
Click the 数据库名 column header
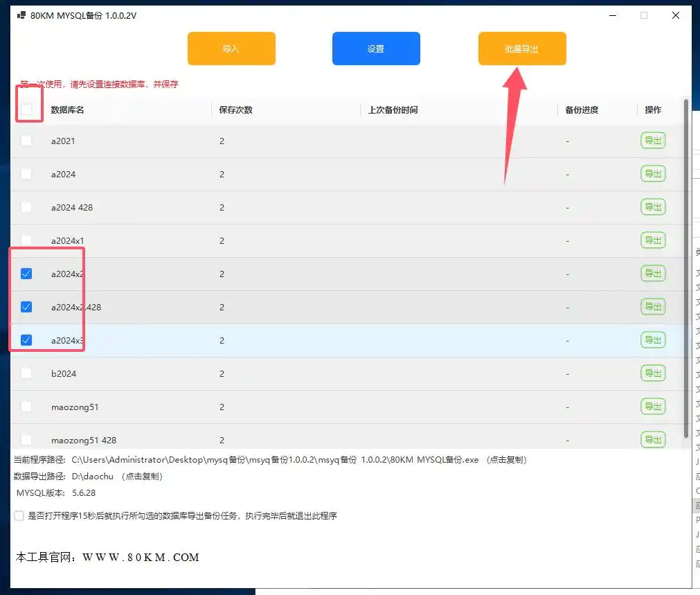coord(67,110)
